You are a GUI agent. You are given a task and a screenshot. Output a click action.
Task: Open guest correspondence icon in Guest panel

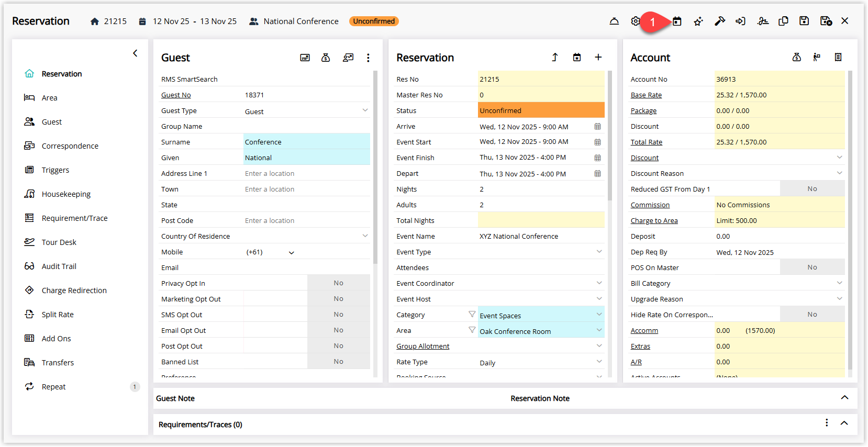pos(348,58)
